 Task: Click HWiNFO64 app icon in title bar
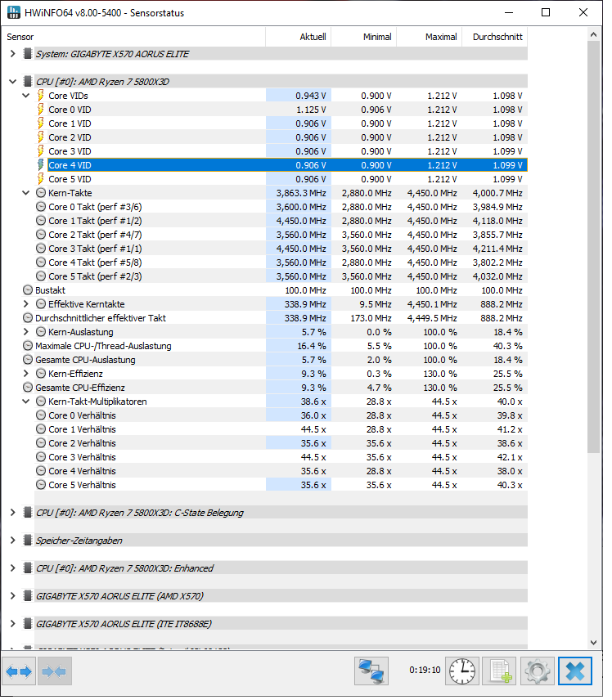tap(14, 12)
